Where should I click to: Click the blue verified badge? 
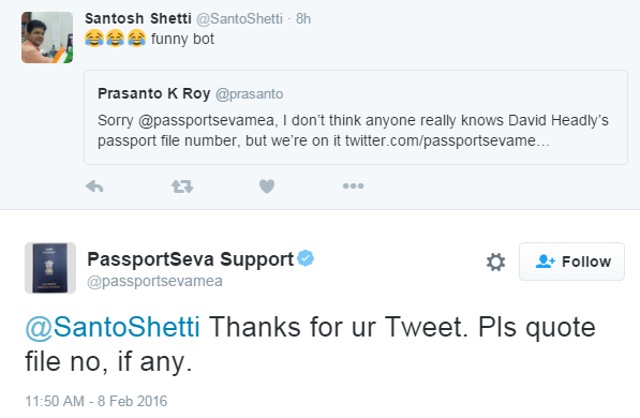click(305, 258)
